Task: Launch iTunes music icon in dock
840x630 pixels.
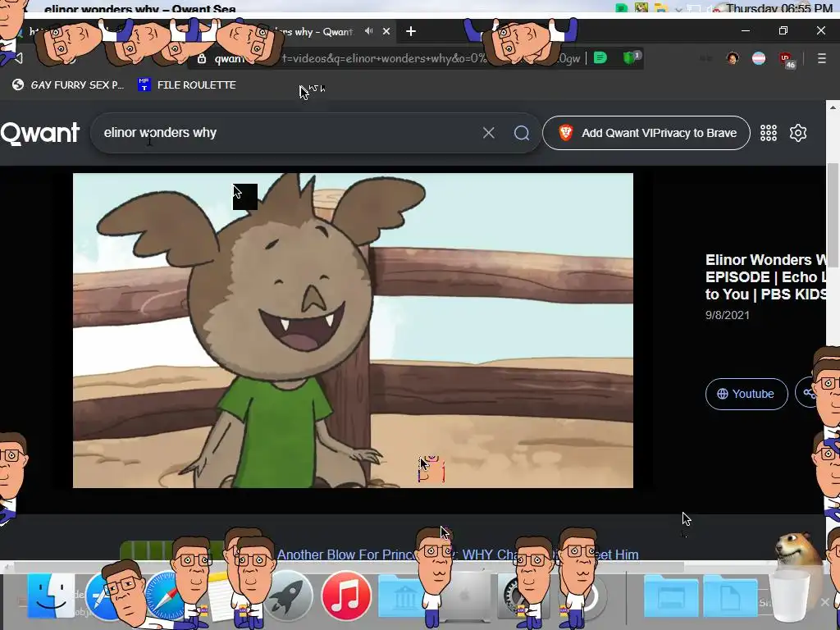Action: pos(346,596)
